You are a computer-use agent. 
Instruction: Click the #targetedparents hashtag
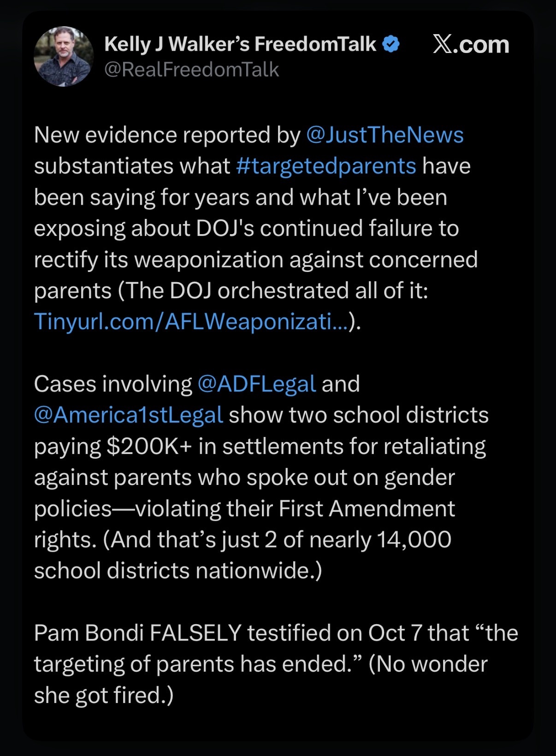tap(326, 166)
